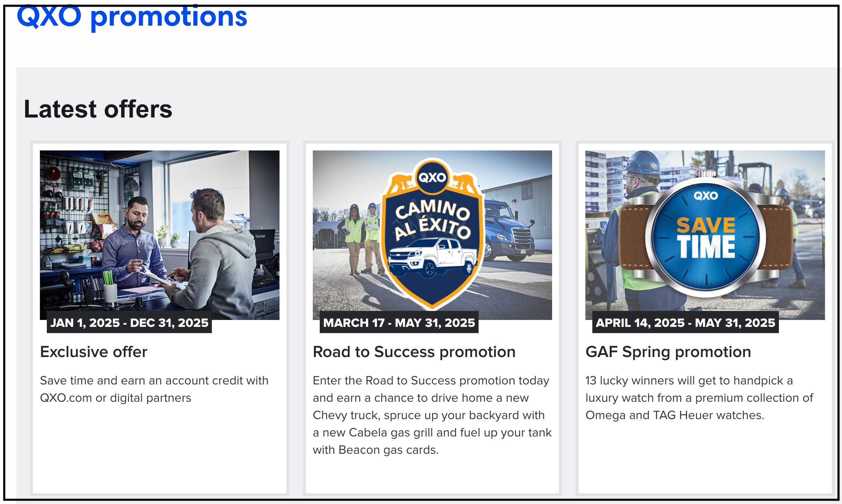Click the Road to Success promotion title
Viewport: 842px width, 504px height.
414,352
